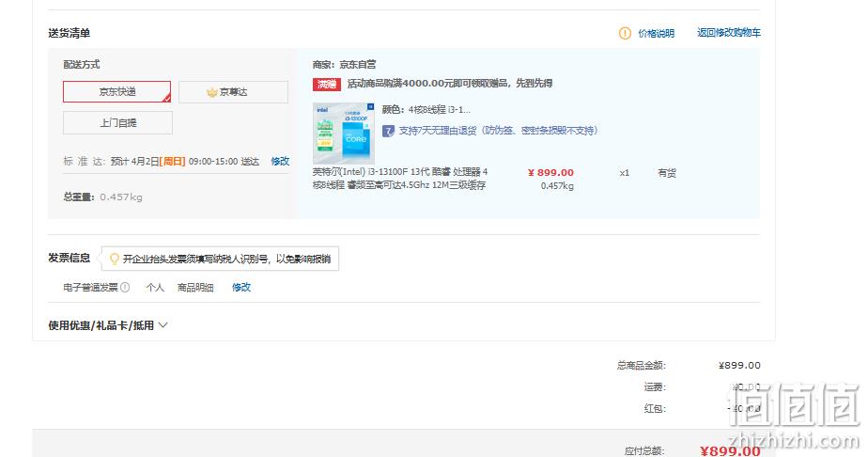Click the product price ¥ 899.00

coord(550,173)
